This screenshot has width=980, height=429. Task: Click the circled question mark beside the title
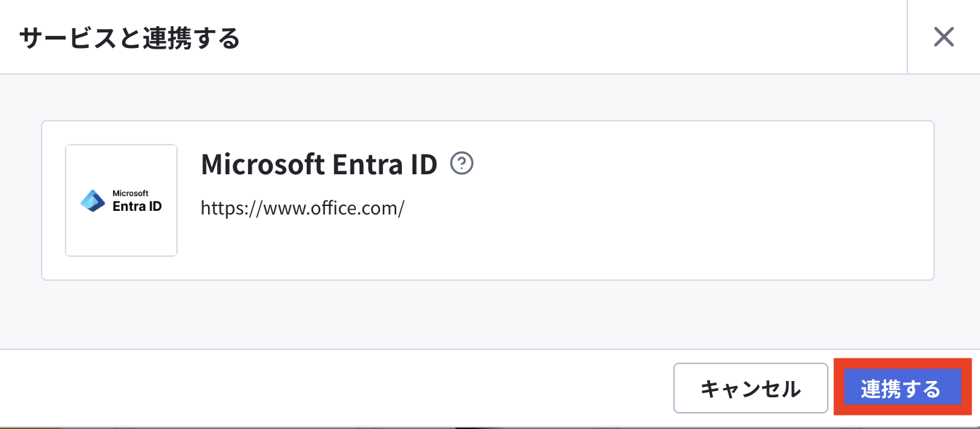point(462,164)
